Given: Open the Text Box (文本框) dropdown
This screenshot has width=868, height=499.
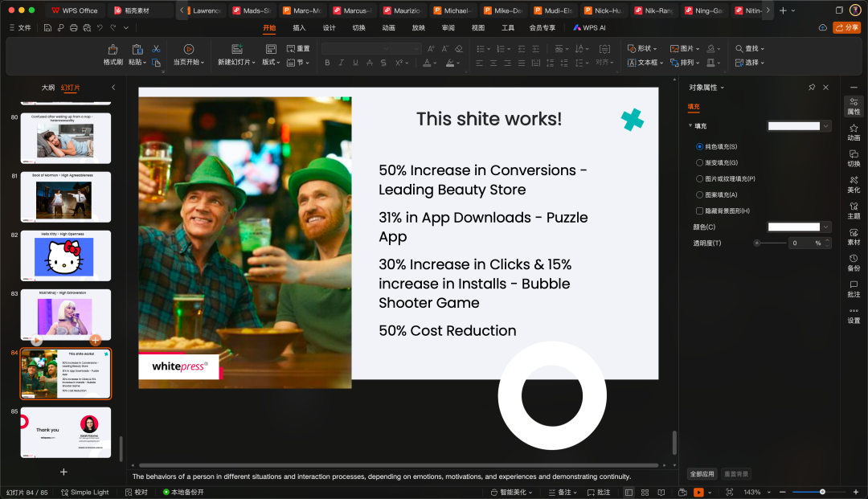Looking at the screenshot, I should tap(645, 63).
